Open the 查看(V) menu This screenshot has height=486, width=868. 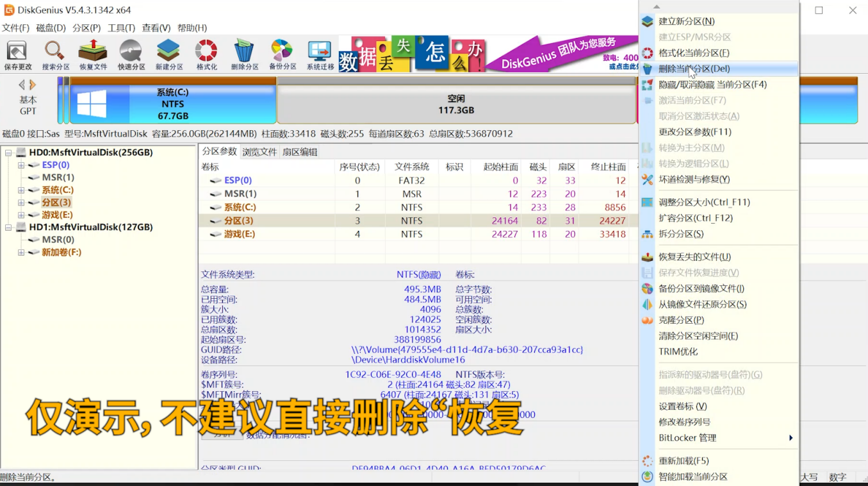156,28
